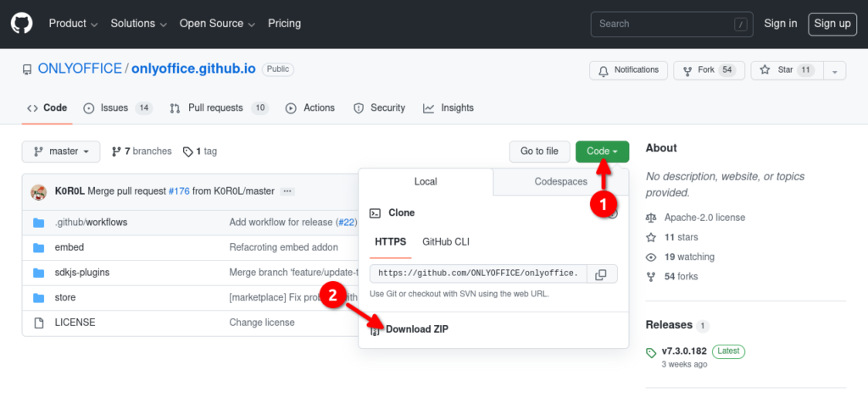Screen dimensions: 868x403
Task: Click the LICENSE file icon
Action: 38,323
